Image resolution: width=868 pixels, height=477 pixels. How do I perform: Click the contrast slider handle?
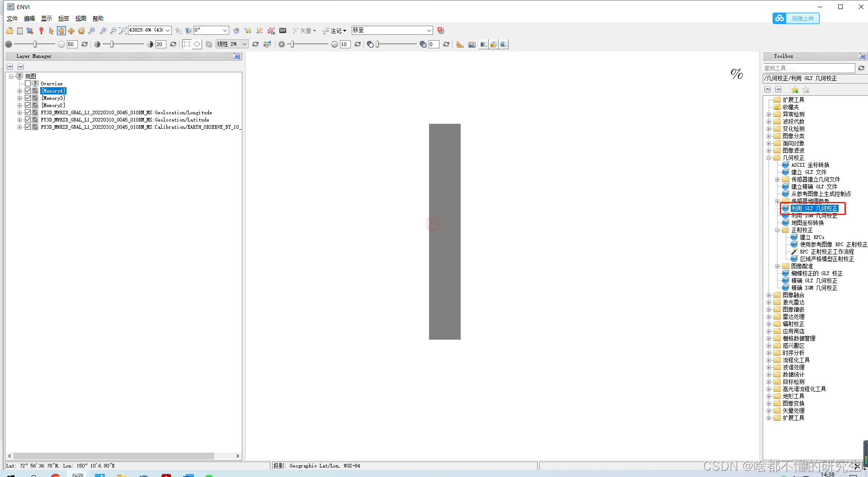click(x=111, y=44)
